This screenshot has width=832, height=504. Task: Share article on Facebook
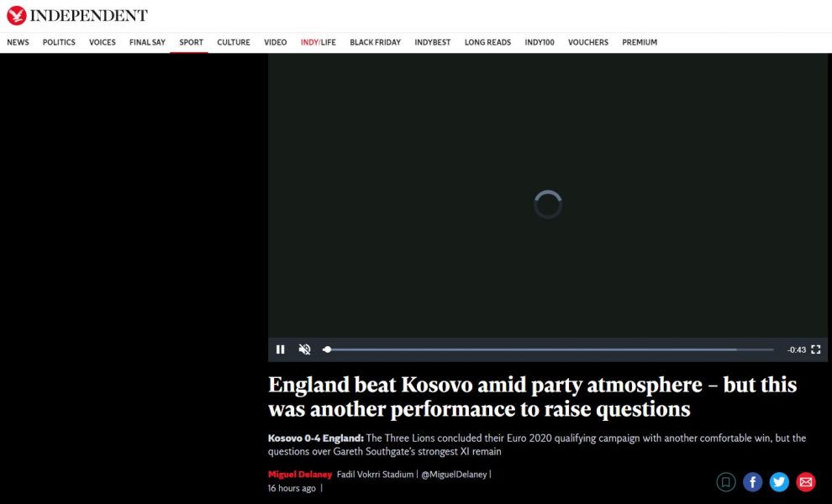click(x=752, y=481)
